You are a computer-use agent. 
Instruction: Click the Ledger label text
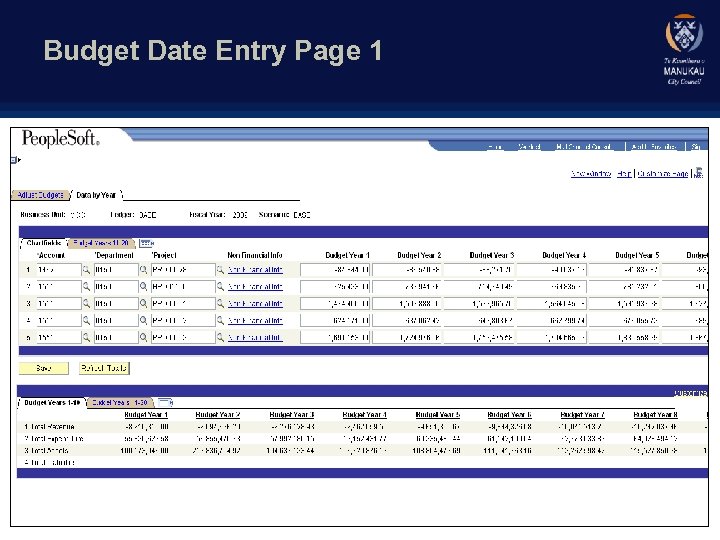point(122,215)
